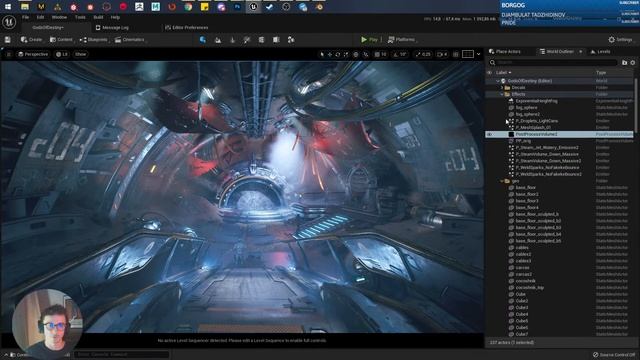Open the Mesh Paint brush mode icon

(247, 40)
